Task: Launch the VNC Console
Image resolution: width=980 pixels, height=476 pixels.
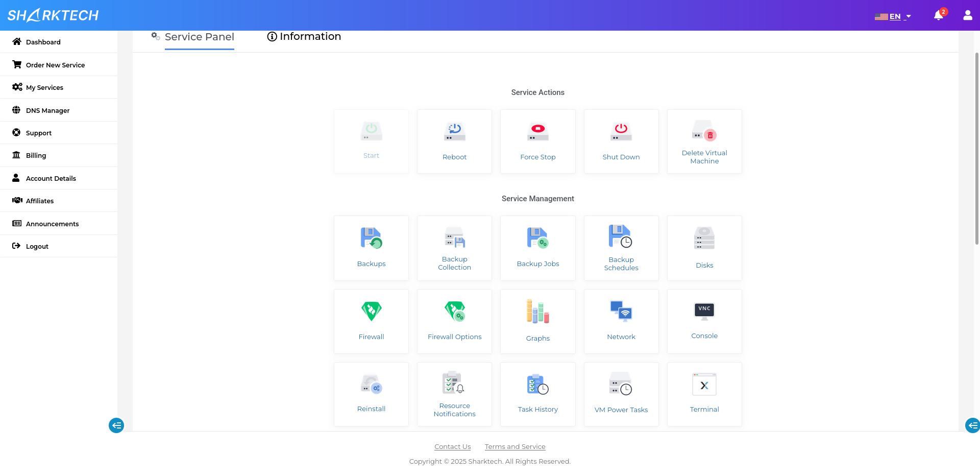Action: [x=704, y=321]
